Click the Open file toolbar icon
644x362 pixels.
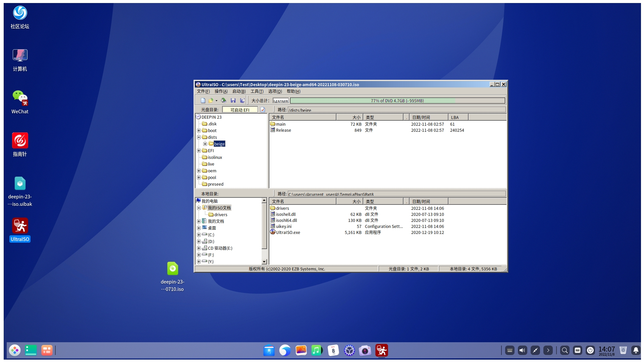tap(211, 101)
